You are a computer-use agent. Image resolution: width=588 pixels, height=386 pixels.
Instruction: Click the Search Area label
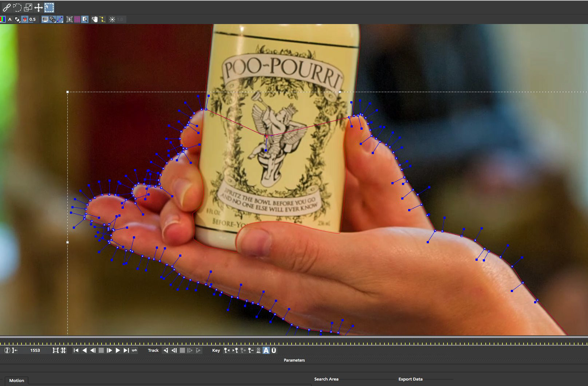[x=326, y=379]
